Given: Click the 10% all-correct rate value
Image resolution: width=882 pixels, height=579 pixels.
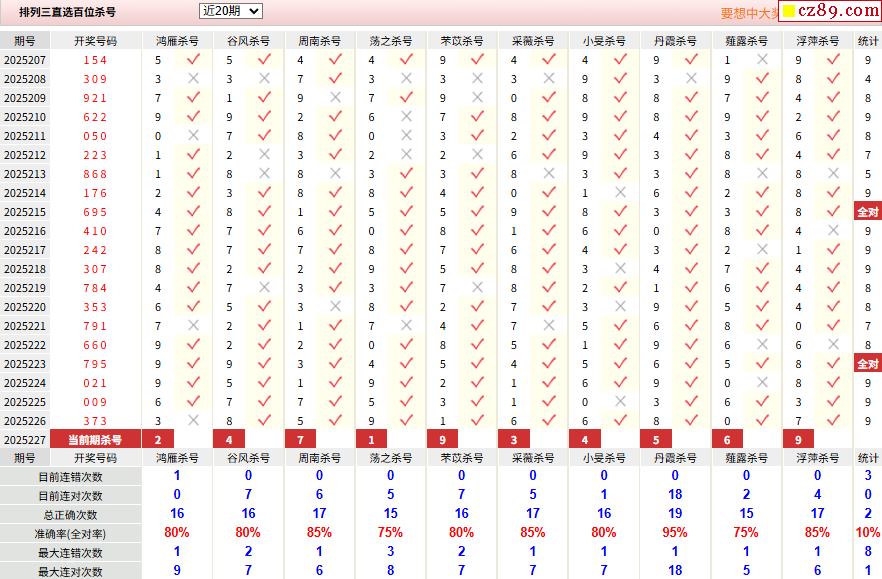Looking at the screenshot, I should pos(867,532).
